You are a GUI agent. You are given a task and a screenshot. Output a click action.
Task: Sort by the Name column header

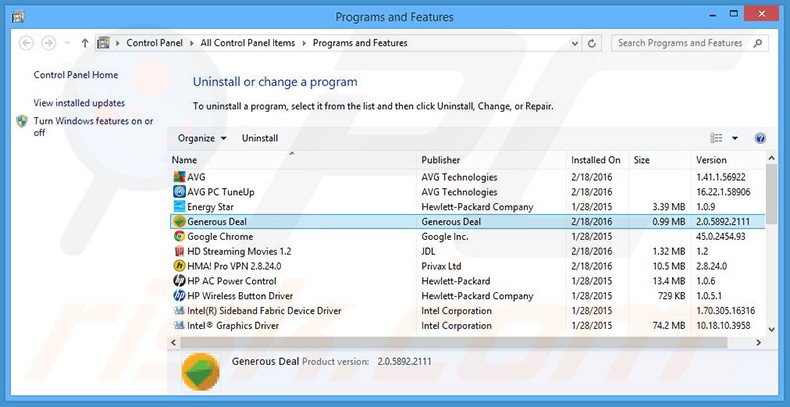292,160
